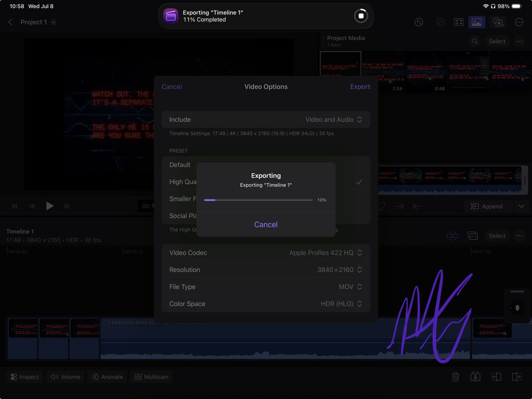Open the Include Video and Audio dropdown
The image size is (532, 399).
266,120
